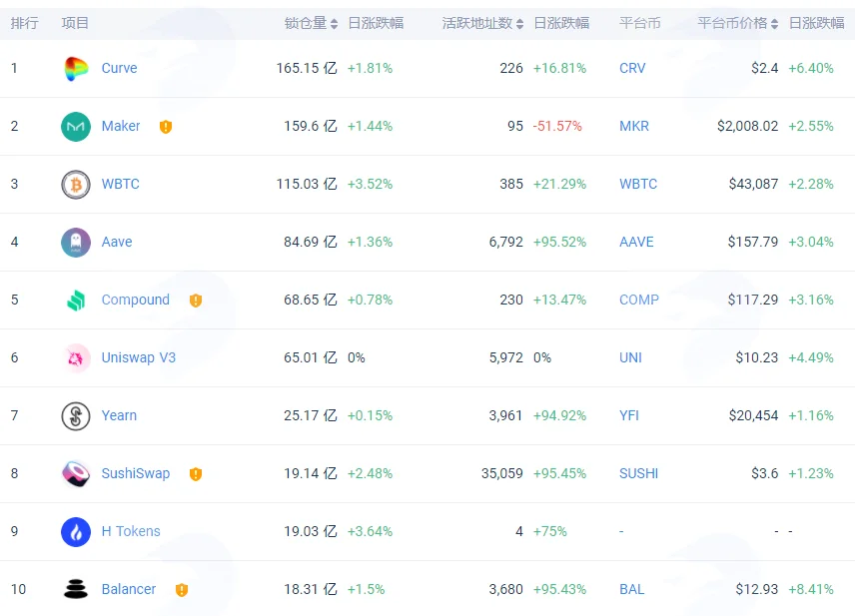Click the $43,087 WBTC price
Screen dimensions: 855x616
tap(753, 184)
